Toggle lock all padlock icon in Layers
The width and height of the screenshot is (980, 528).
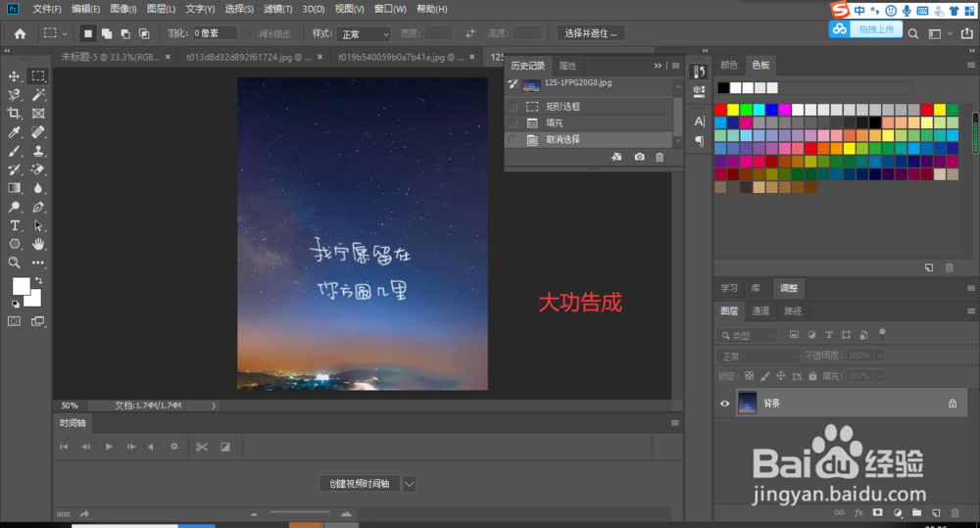pos(811,376)
